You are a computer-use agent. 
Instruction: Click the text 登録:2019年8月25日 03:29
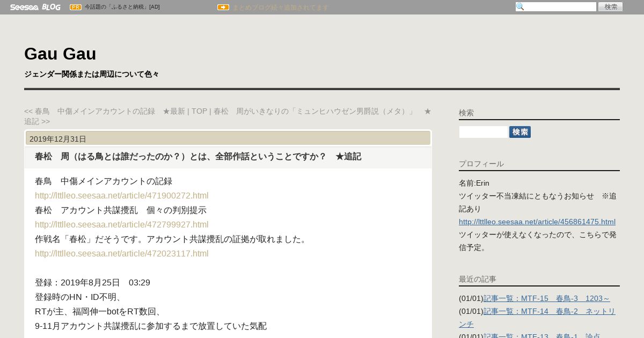pyautogui.click(x=92, y=283)
